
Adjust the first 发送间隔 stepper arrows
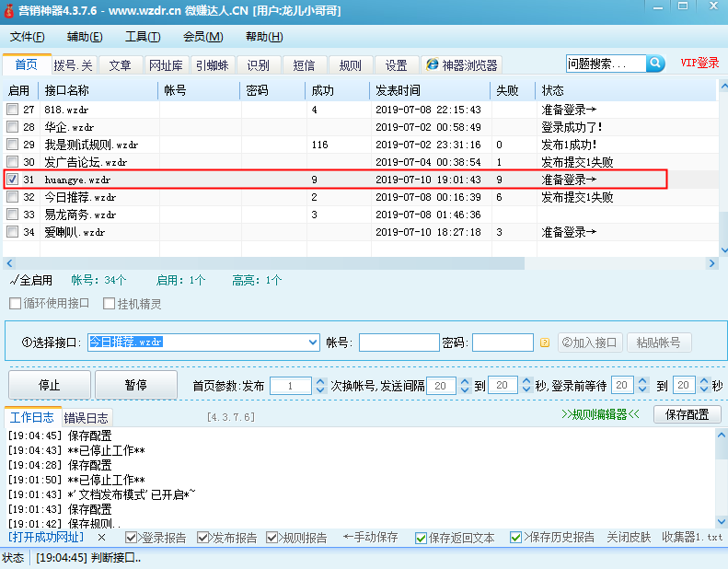pyautogui.click(x=465, y=385)
